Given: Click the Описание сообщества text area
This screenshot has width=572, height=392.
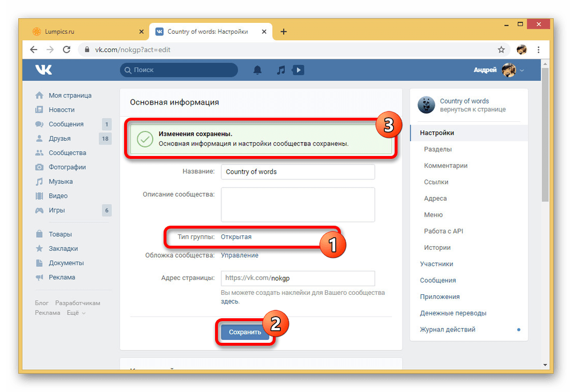Looking at the screenshot, I should [297, 205].
